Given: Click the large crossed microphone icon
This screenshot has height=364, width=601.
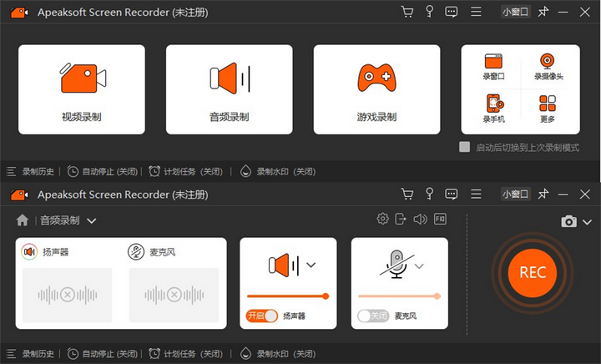Looking at the screenshot, I should coord(396,264).
